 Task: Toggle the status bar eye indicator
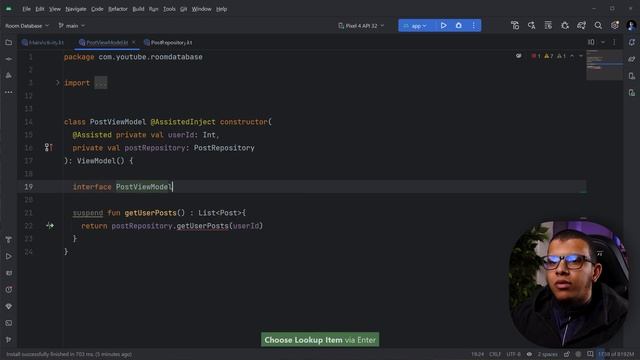point(529,354)
